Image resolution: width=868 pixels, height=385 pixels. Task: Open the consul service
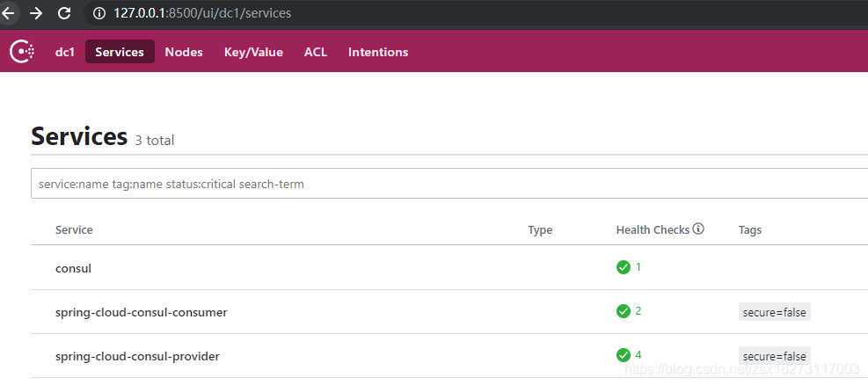pyautogui.click(x=74, y=268)
